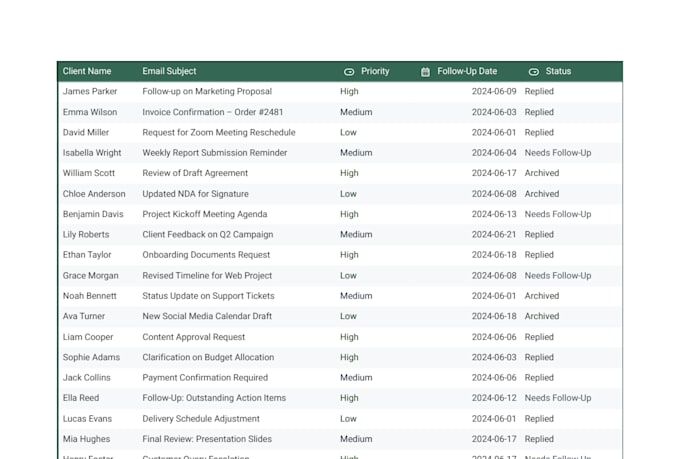Select the Noah Bennett name cell
Image resolution: width=680 pixels, height=459 pixels.
pyautogui.click(x=89, y=296)
